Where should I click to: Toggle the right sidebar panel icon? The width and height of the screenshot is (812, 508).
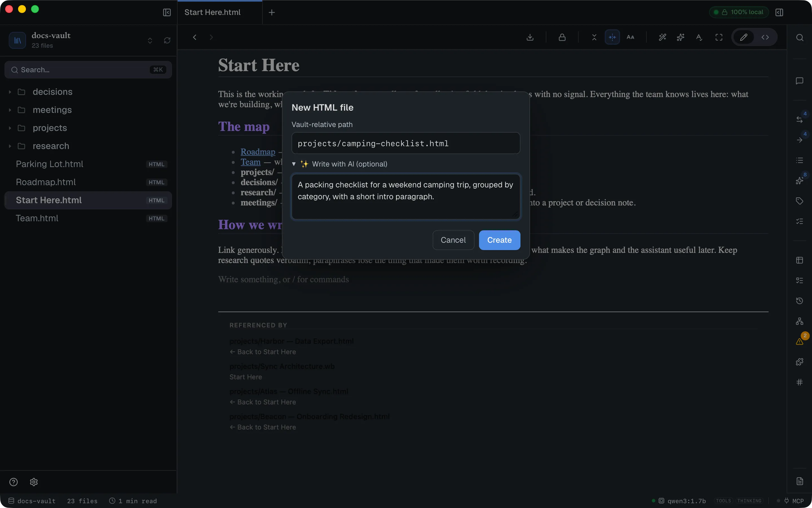click(x=779, y=12)
